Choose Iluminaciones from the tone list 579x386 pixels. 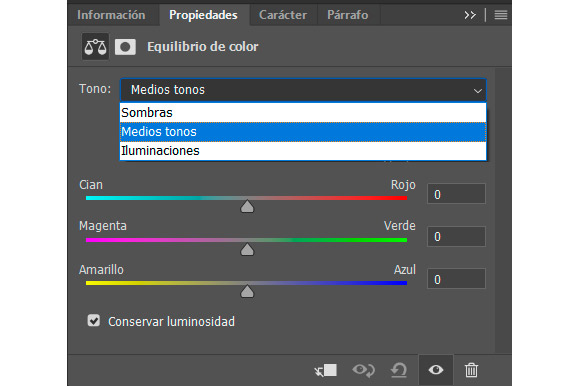click(303, 151)
